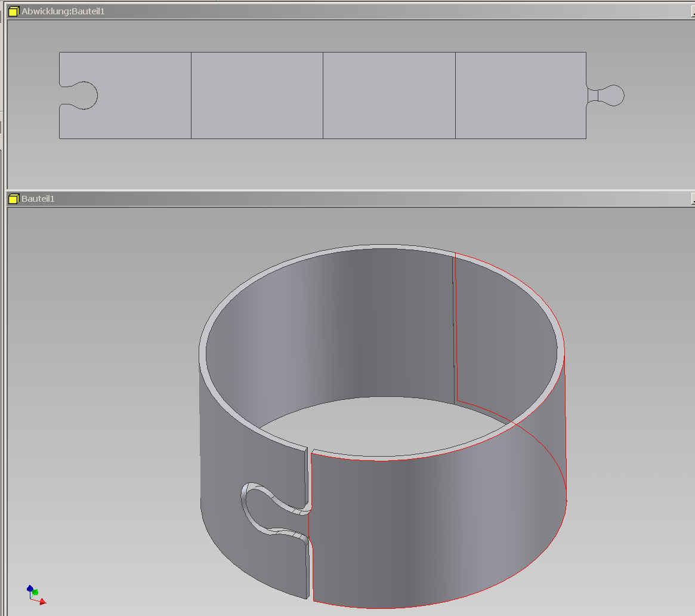Pick the third segment of the flat pattern
The image size is (695, 616).
coord(389,96)
